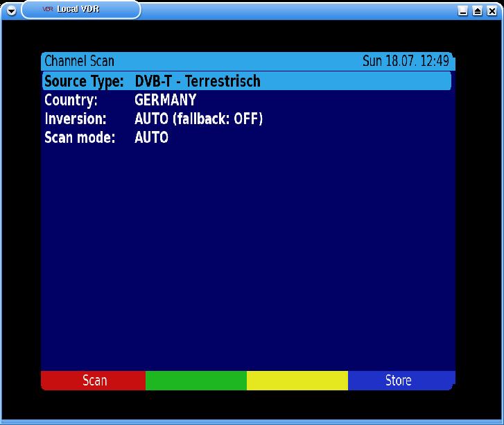
Task: Change the GERMANY country value
Action: coord(165,101)
